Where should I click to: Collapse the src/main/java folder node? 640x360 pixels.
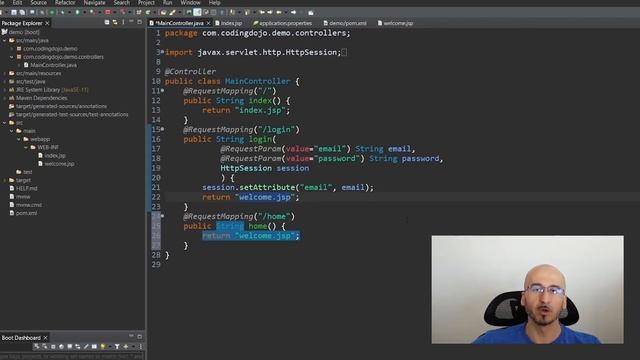[4, 40]
